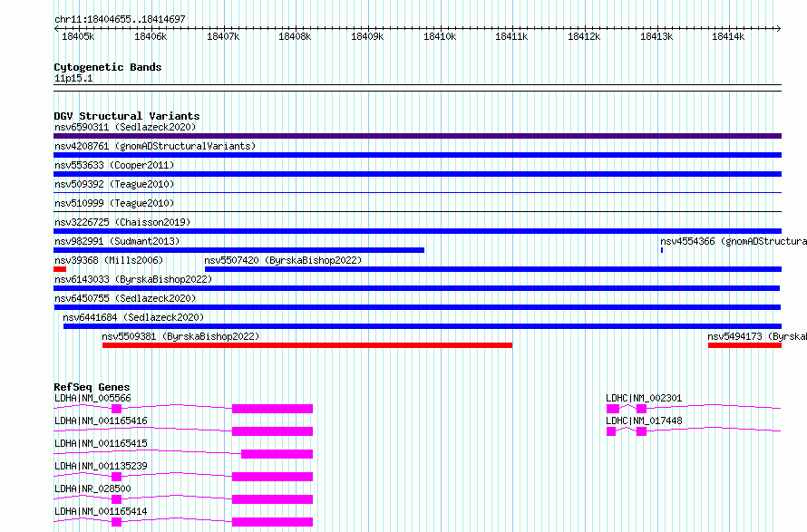Click the blue bar under nsv6441684

[423, 326]
